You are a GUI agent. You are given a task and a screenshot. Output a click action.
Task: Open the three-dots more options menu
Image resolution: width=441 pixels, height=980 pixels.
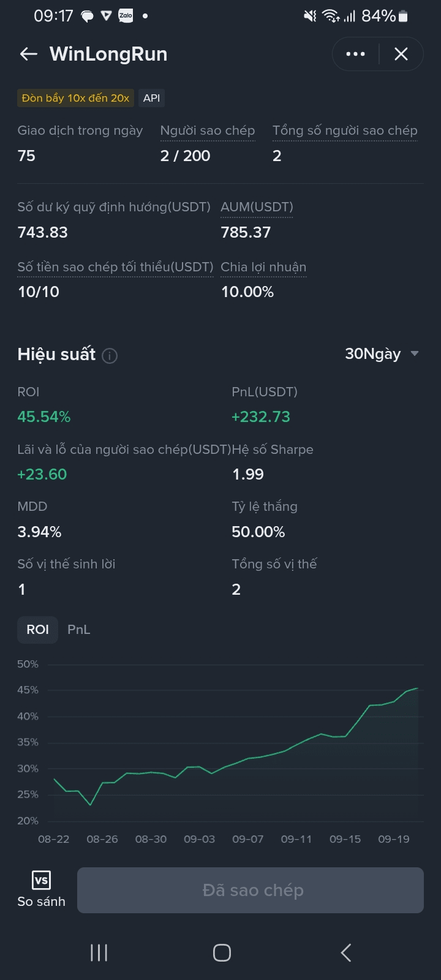click(356, 54)
